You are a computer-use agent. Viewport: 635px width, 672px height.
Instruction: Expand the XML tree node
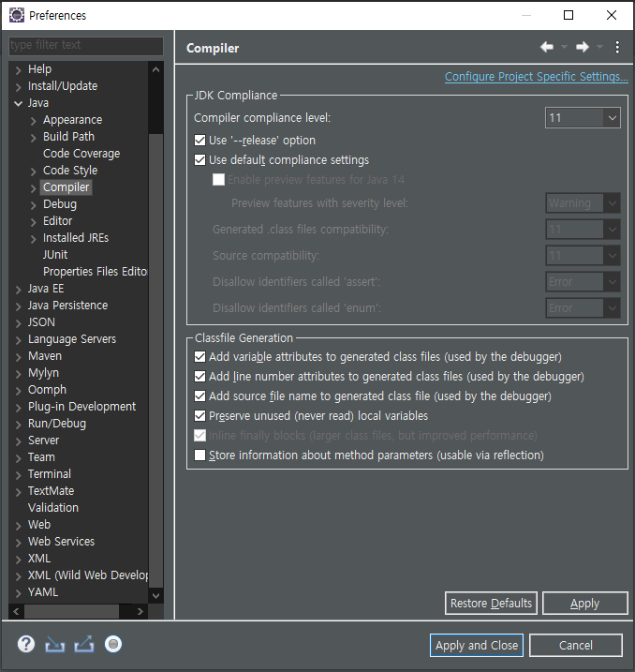coord(18,560)
